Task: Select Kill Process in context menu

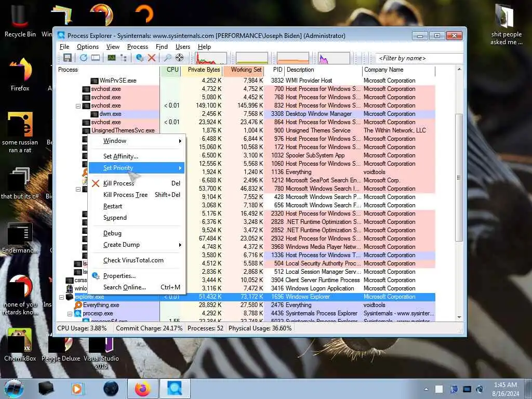Action: pyautogui.click(x=137, y=183)
